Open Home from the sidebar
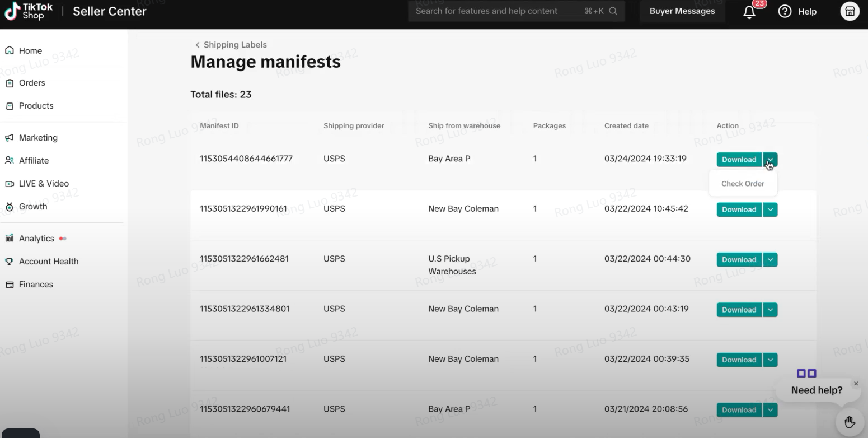Image resolution: width=868 pixels, height=438 pixels. [x=30, y=50]
